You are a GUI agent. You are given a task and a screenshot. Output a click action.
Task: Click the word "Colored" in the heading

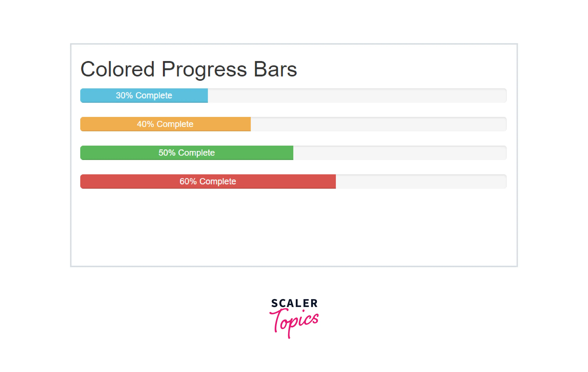117,69
